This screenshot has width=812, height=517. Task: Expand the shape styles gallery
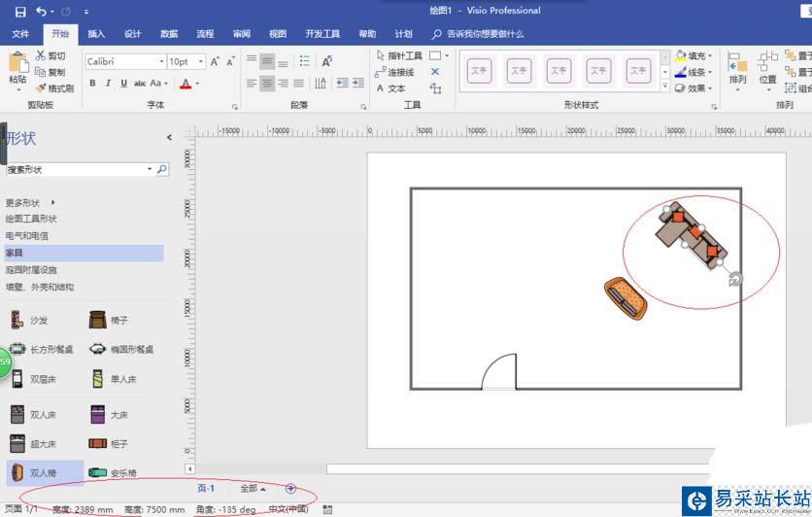click(665, 86)
